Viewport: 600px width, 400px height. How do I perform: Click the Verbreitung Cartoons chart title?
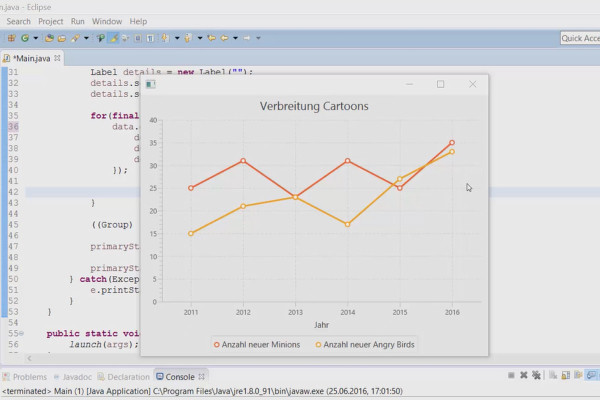[314, 106]
